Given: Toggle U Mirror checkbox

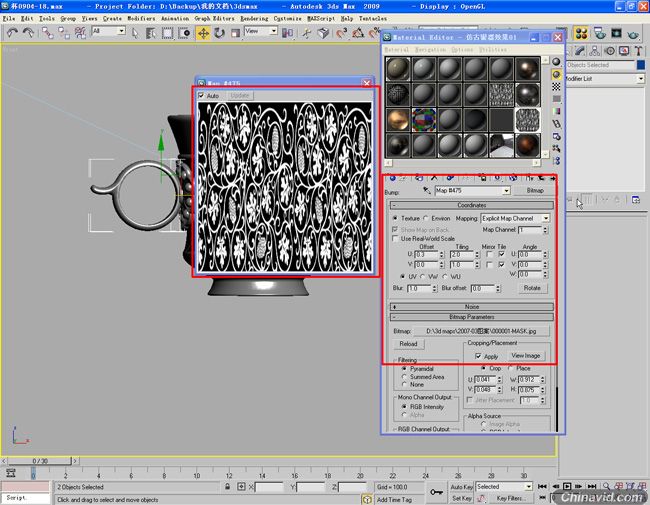Looking at the screenshot, I should [489, 254].
